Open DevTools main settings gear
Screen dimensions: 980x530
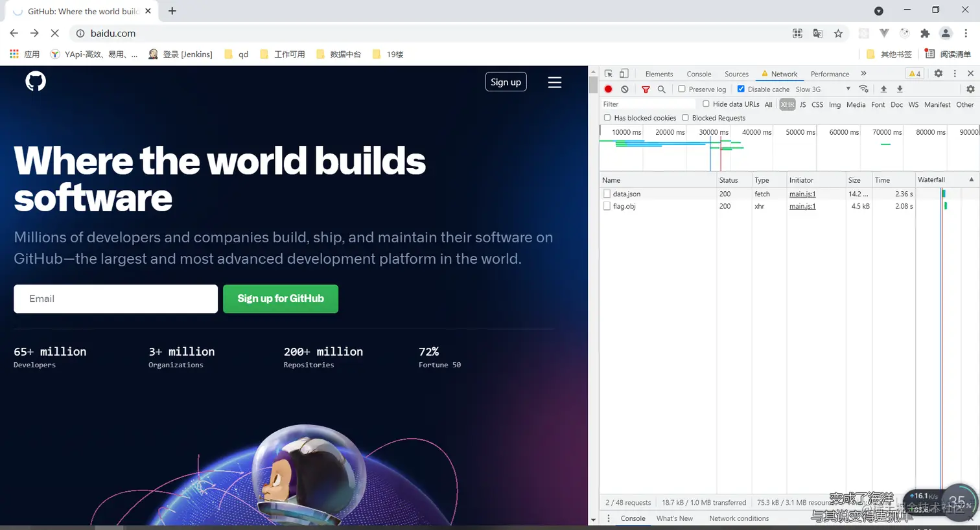coord(938,74)
